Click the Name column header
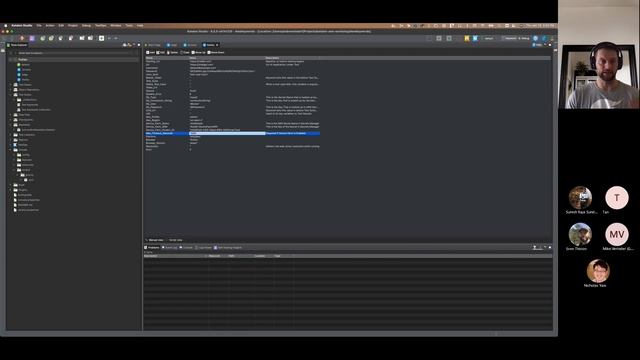The image size is (640, 360). pyautogui.click(x=167, y=58)
